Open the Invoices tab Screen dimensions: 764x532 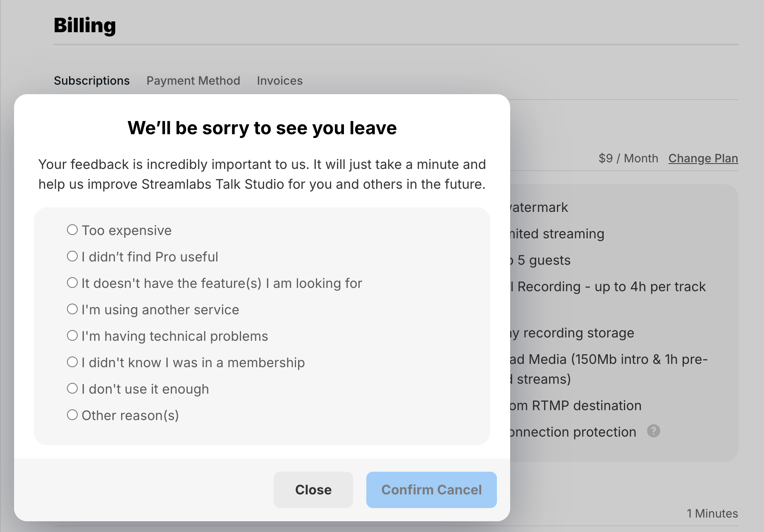(x=279, y=81)
